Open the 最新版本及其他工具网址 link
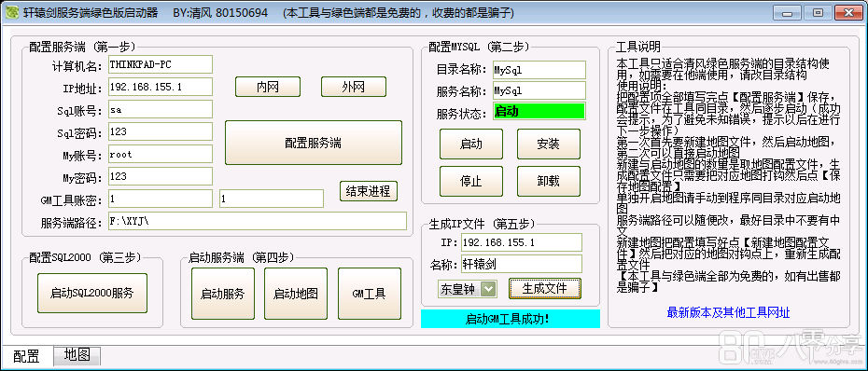The image size is (868, 371). [x=729, y=313]
